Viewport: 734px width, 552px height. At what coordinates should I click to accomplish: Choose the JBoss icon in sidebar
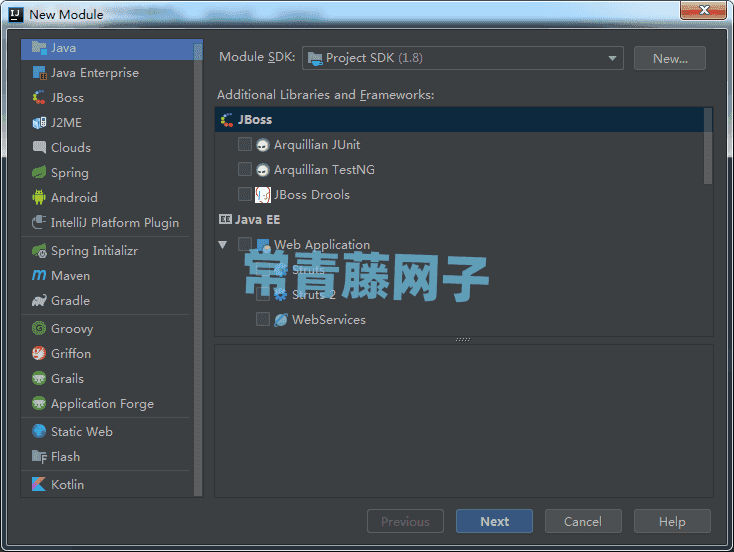point(39,97)
